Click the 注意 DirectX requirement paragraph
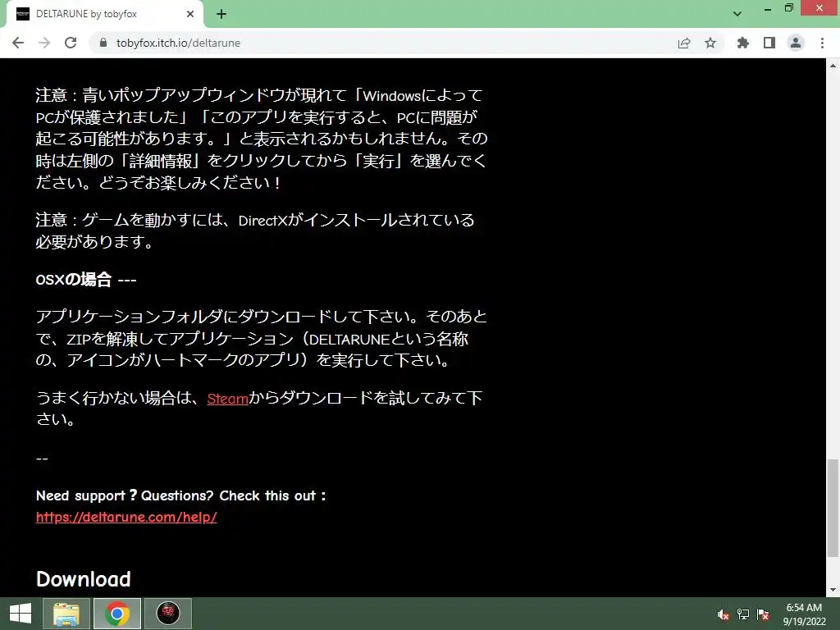Image resolution: width=840 pixels, height=630 pixels. [255, 231]
